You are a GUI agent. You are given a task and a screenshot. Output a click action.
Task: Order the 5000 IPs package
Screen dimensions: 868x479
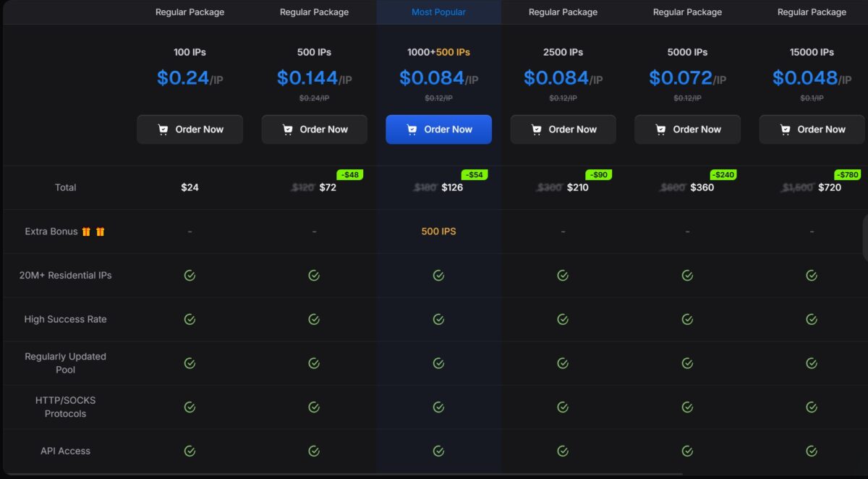(687, 130)
